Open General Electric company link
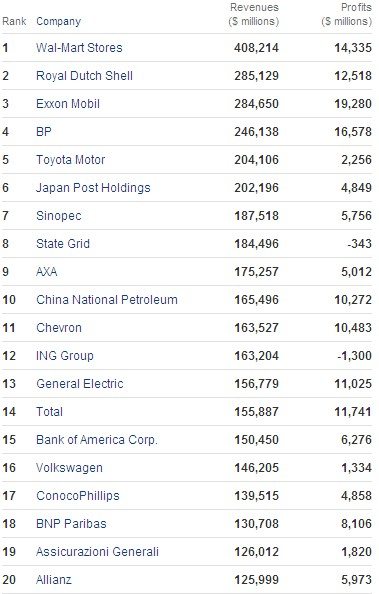379x594 pixels. tap(80, 384)
